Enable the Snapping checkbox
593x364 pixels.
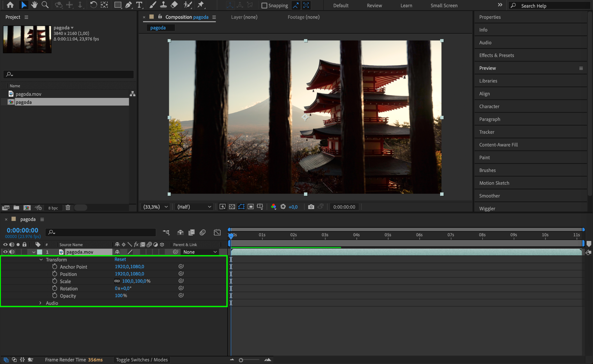264,6
